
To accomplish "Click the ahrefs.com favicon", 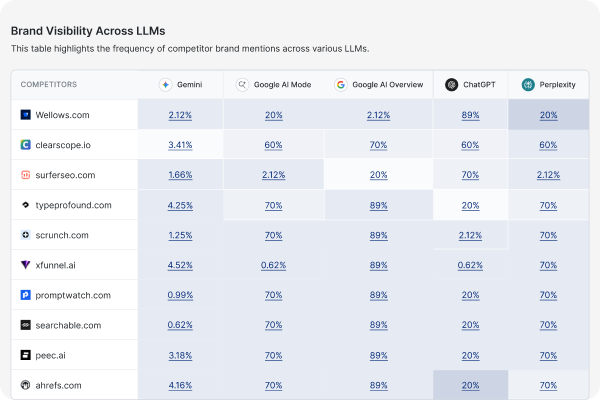I will [x=26, y=385].
